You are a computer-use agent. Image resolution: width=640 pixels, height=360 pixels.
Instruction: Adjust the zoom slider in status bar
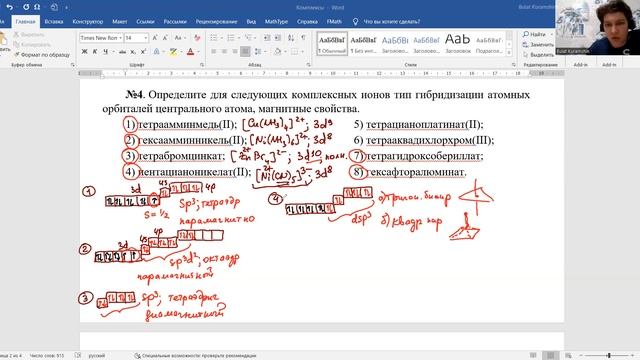click(609, 356)
